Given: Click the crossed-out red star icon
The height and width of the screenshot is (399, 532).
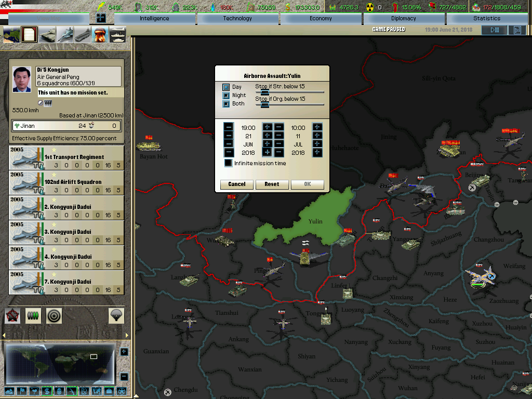Looking at the screenshot, I should 12,315.
